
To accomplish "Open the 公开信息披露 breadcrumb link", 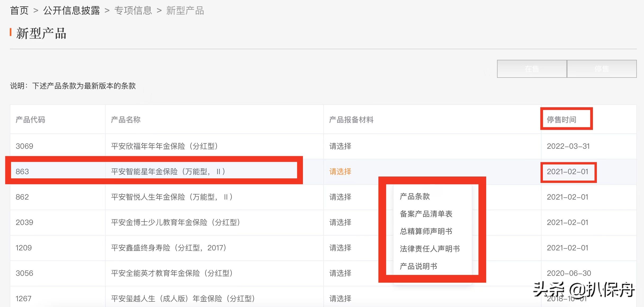I will (71, 11).
